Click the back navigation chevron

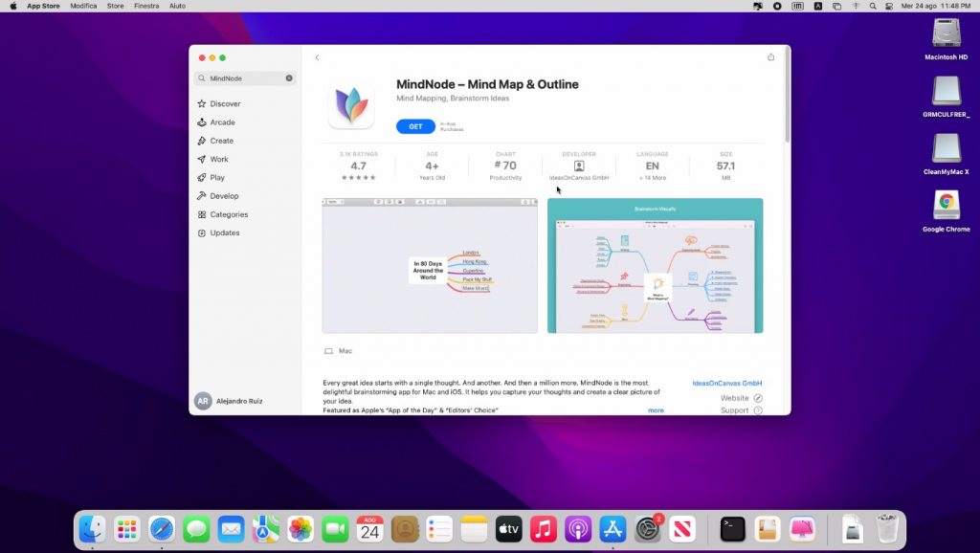317,56
